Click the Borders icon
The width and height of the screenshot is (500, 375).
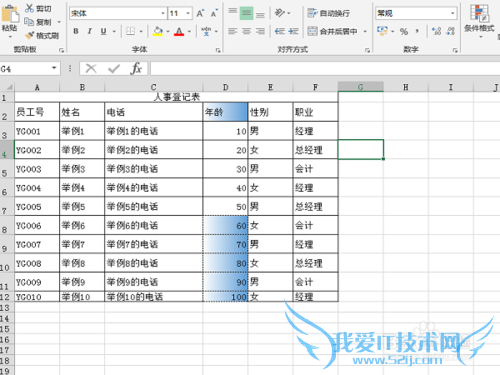click(130, 31)
